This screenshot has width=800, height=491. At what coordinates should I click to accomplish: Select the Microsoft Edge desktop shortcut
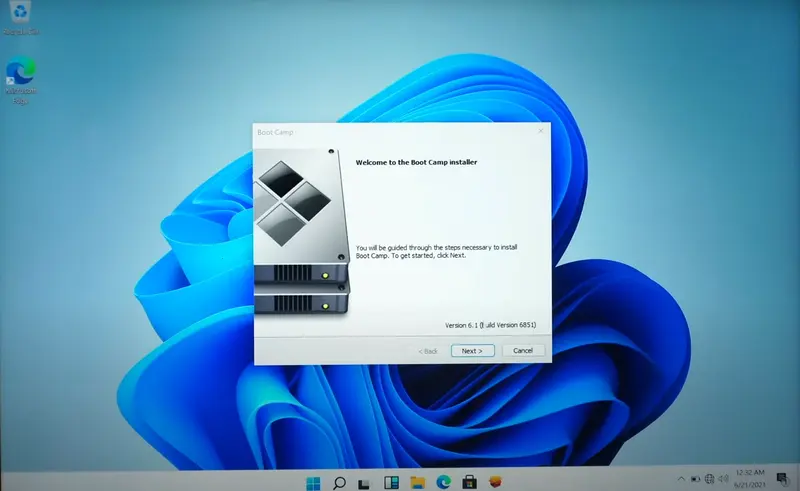(x=20, y=80)
